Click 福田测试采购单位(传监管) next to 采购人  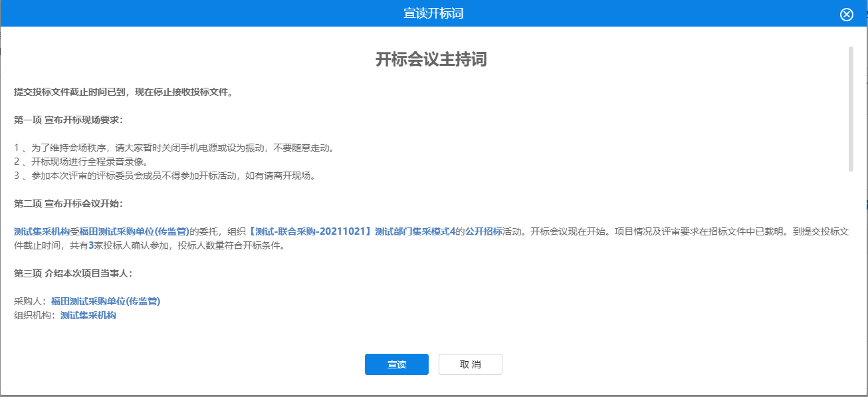point(106,301)
